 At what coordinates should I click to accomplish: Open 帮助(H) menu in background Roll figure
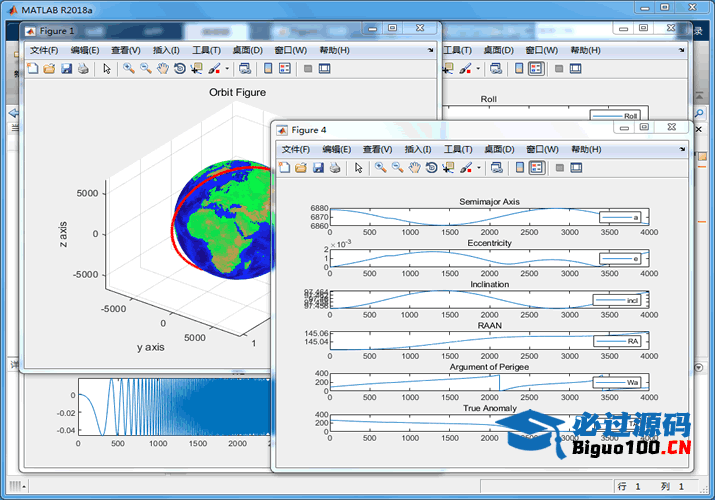coord(585,50)
